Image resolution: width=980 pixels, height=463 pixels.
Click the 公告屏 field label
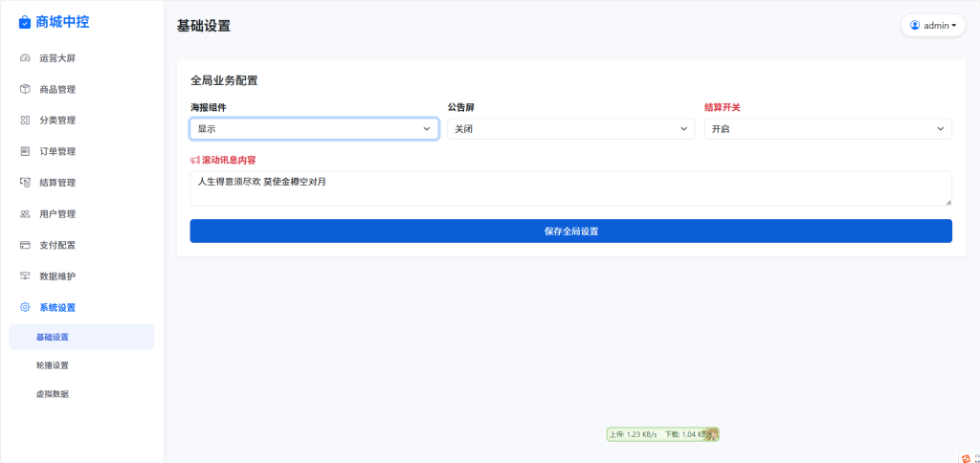[460, 107]
